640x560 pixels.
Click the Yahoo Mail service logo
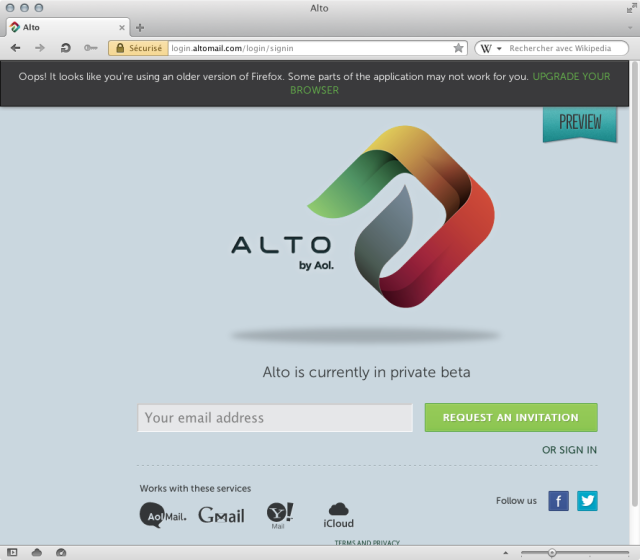click(280, 516)
